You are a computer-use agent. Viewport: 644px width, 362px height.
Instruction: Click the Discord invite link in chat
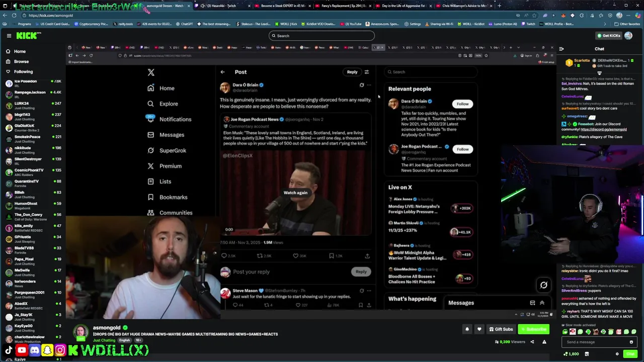pyautogui.click(x=603, y=130)
